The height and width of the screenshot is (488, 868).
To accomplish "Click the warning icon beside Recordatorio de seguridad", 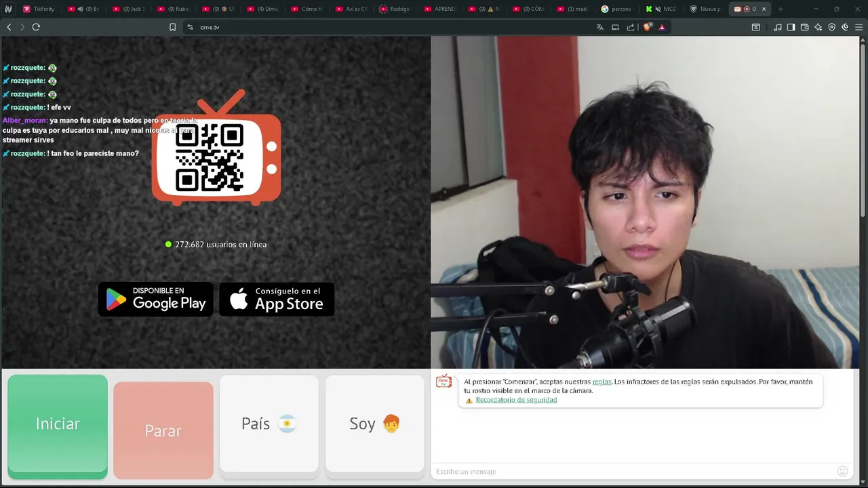I will [469, 400].
